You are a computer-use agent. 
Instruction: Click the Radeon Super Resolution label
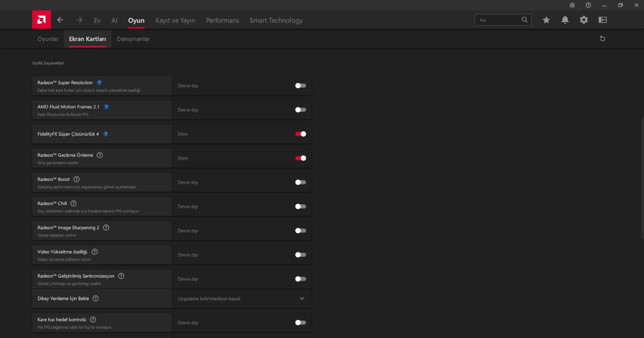[65, 83]
